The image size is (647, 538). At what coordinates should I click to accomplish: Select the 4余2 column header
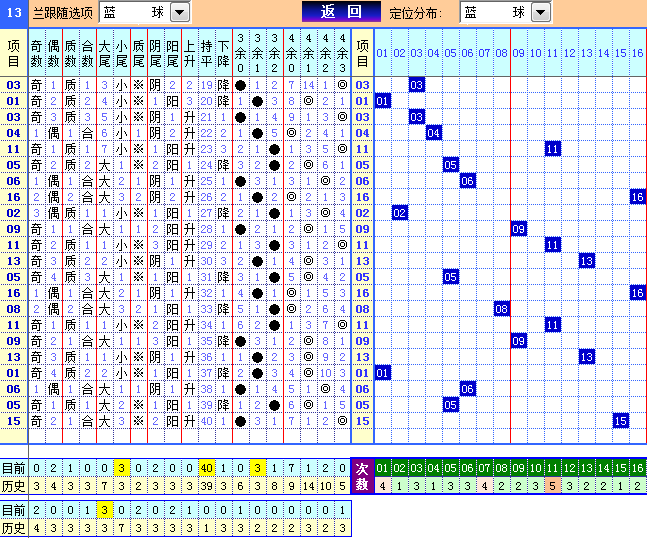point(326,53)
